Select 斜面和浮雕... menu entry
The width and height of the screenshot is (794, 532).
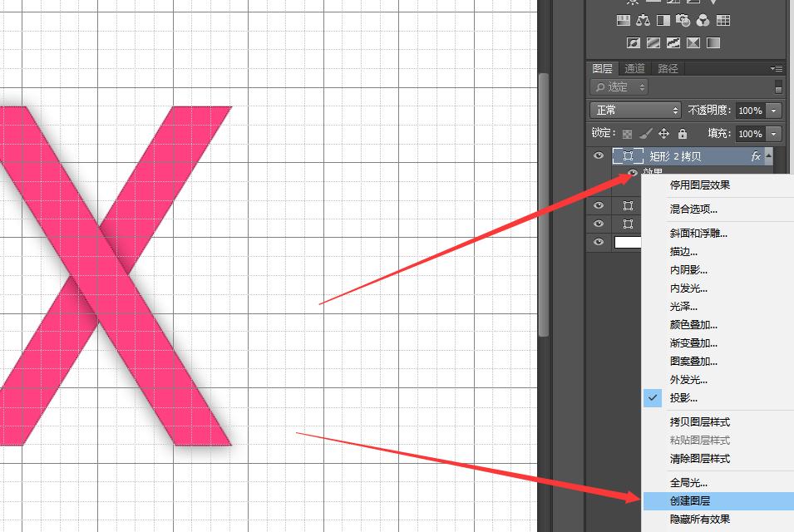(x=718, y=234)
